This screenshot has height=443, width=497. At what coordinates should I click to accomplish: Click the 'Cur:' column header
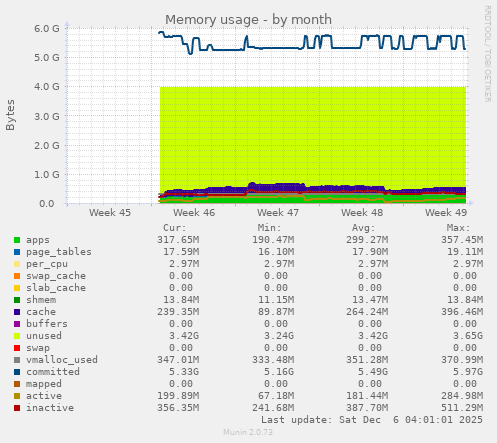click(174, 228)
